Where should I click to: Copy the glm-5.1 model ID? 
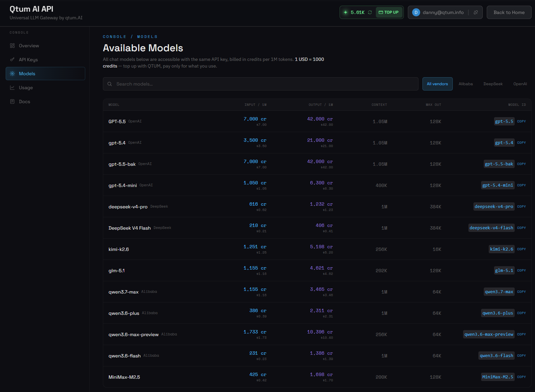tap(521, 271)
